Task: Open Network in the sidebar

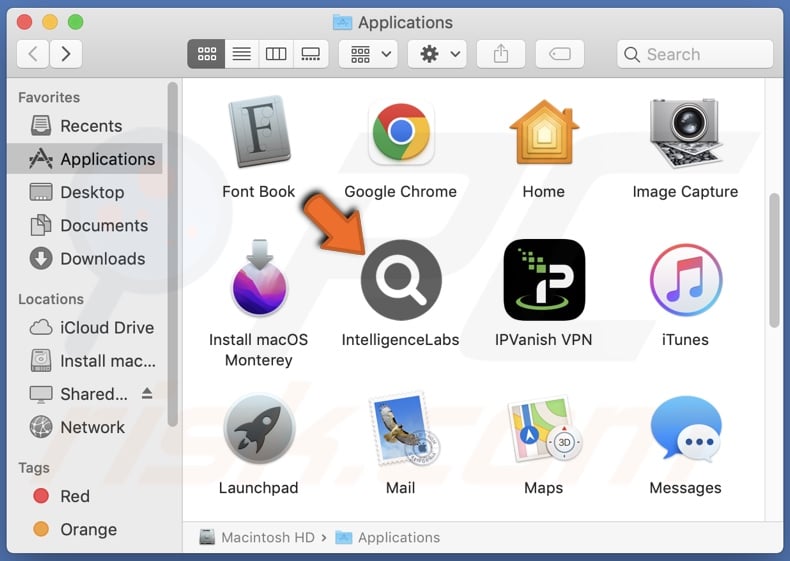Action: (85, 427)
